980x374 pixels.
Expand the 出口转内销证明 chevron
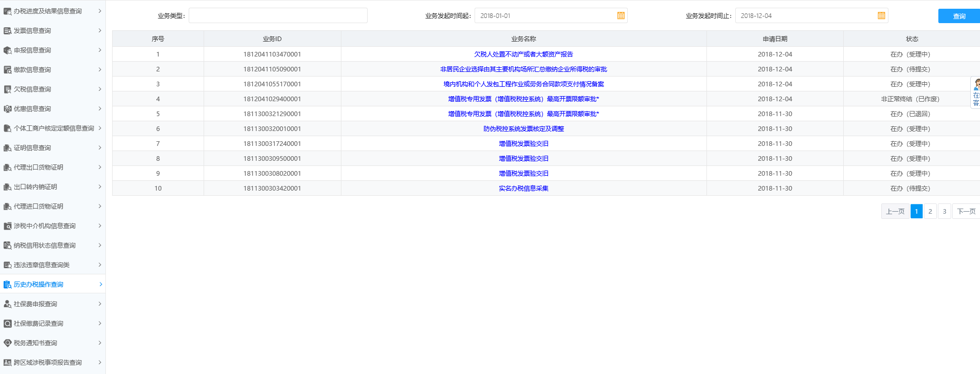pos(100,186)
